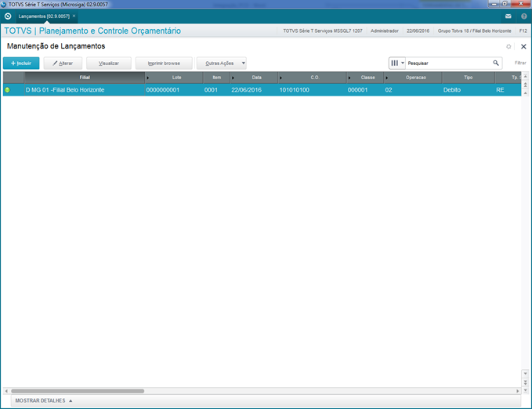
Task: Click the lote value 0000000001
Action: pos(162,90)
